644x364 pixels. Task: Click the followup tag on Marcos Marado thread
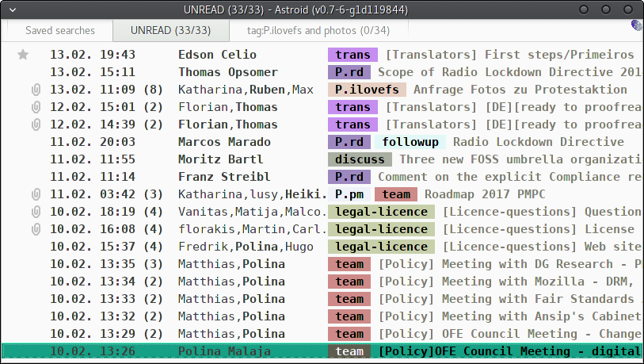pyautogui.click(x=411, y=142)
